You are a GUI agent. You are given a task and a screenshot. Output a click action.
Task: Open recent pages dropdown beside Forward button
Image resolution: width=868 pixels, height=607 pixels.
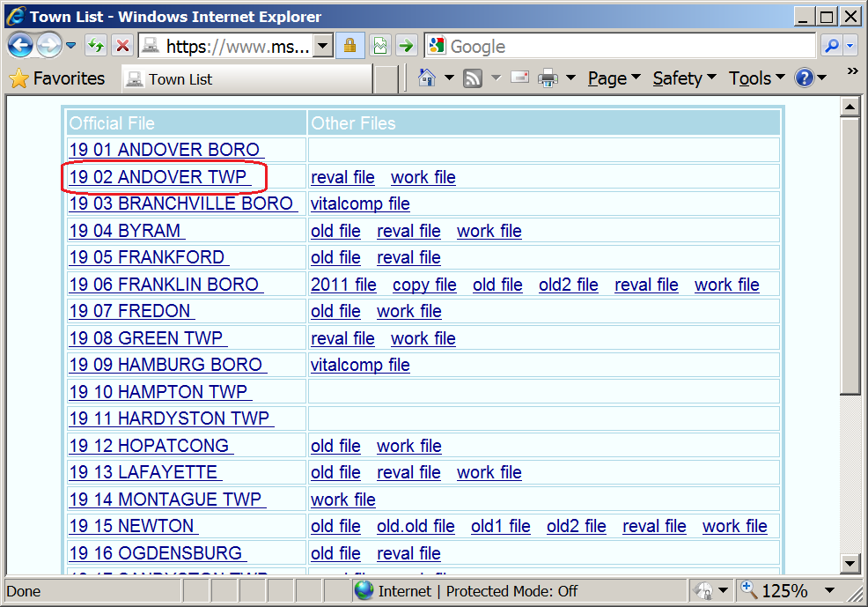(x=70, y=46)
